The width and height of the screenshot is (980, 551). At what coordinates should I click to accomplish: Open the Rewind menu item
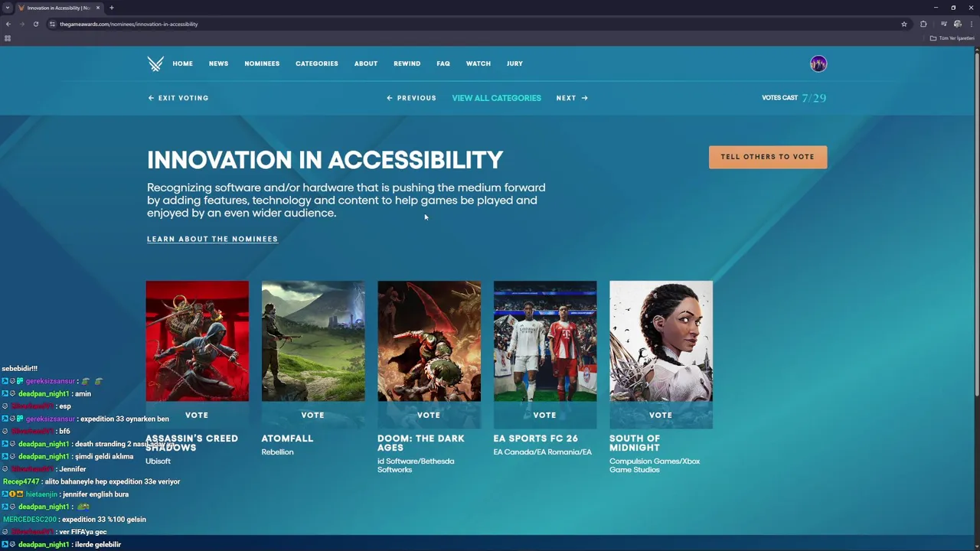(407, 64)
